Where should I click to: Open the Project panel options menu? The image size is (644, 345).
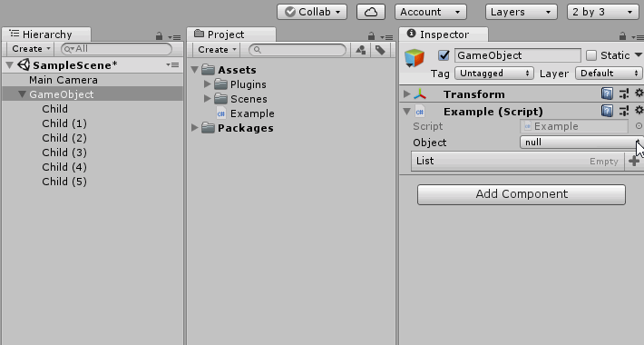coord(387,37)
